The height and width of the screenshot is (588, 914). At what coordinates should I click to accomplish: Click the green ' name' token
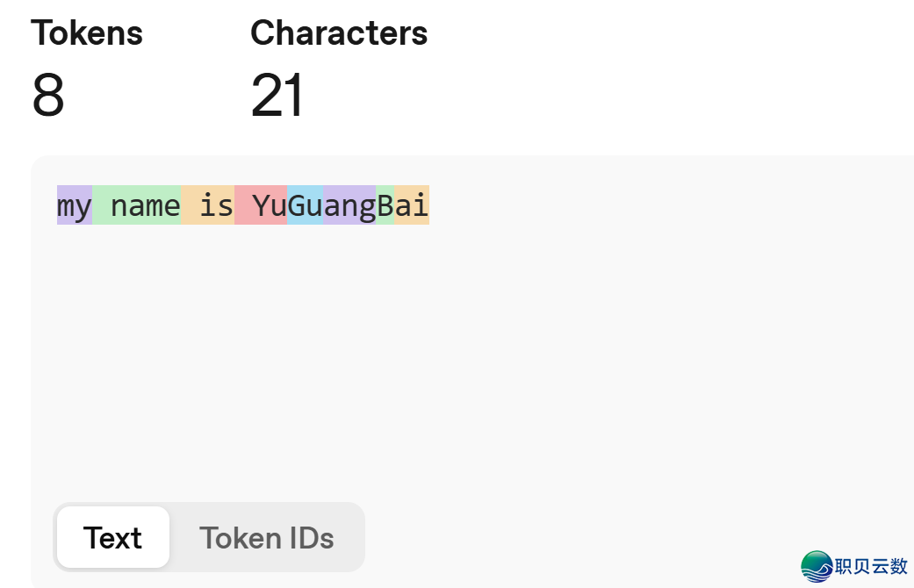coord(137,206)
